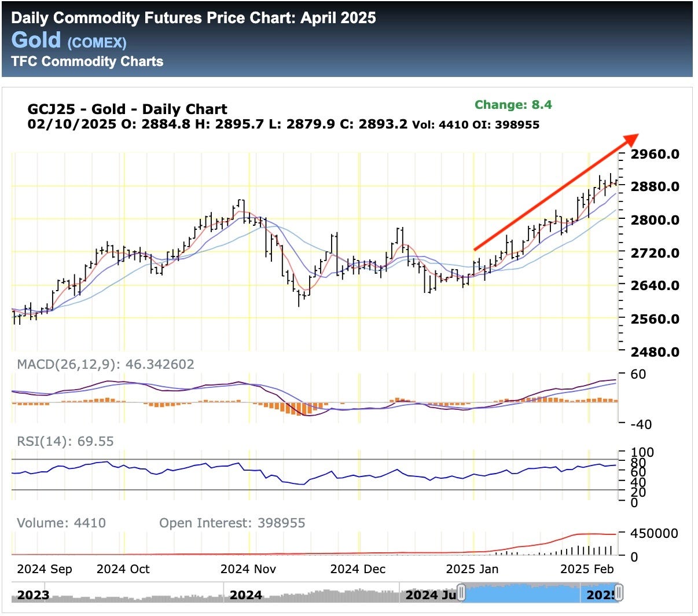Image resolution: width=698 pixels, height=616 pixels.
Task: Click the '2025 Feb' date axis label
Action: (x=587, y=569)
